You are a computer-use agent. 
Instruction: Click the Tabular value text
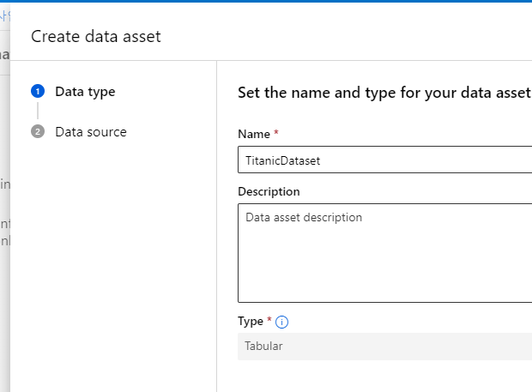tap(264, 347)
